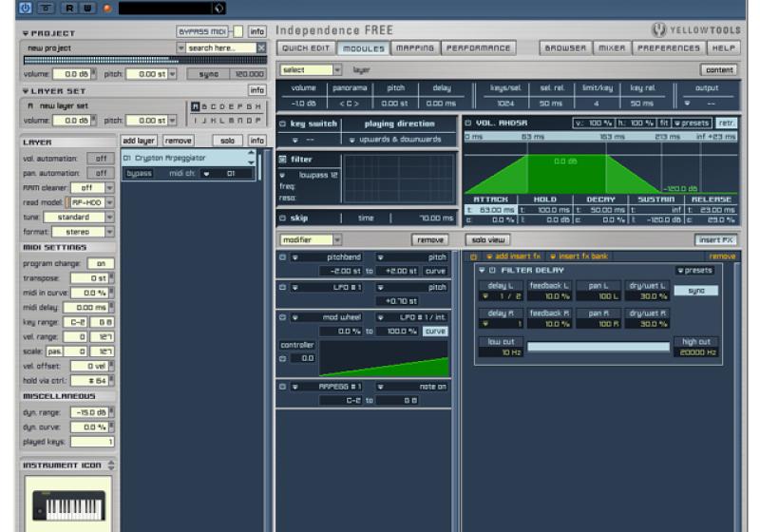Toggle vol. automation off switch
The height and width of the screenshot is (532, 760).
click(100, 159)
